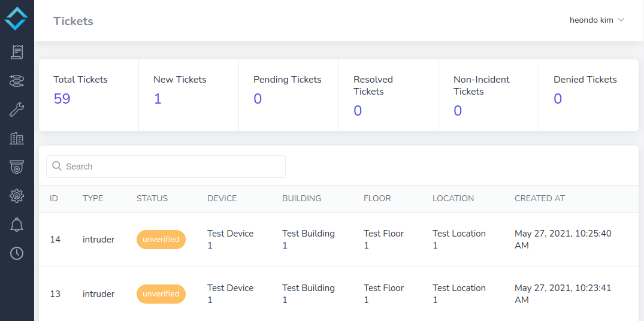
Task: Focus the Search input field
Action: click(166, 166)
